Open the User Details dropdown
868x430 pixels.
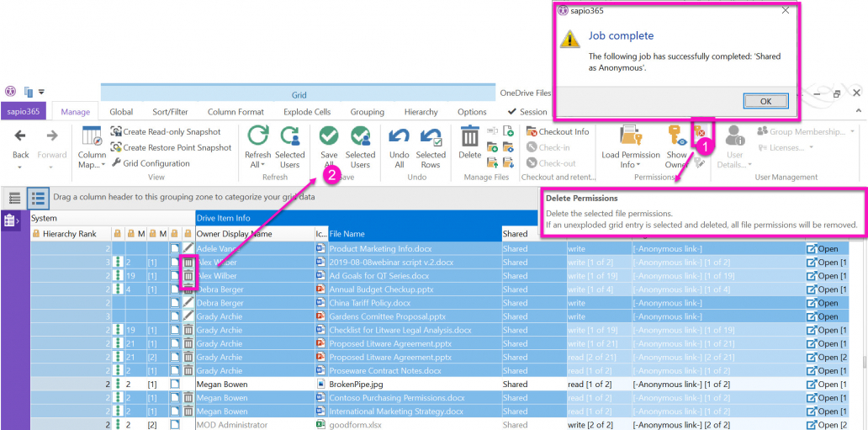click(735, 148)
